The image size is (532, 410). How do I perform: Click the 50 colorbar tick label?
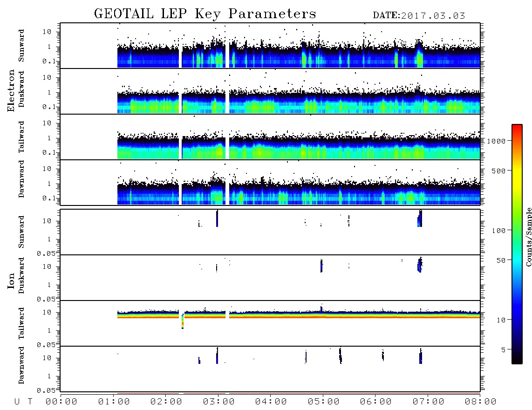501,260
